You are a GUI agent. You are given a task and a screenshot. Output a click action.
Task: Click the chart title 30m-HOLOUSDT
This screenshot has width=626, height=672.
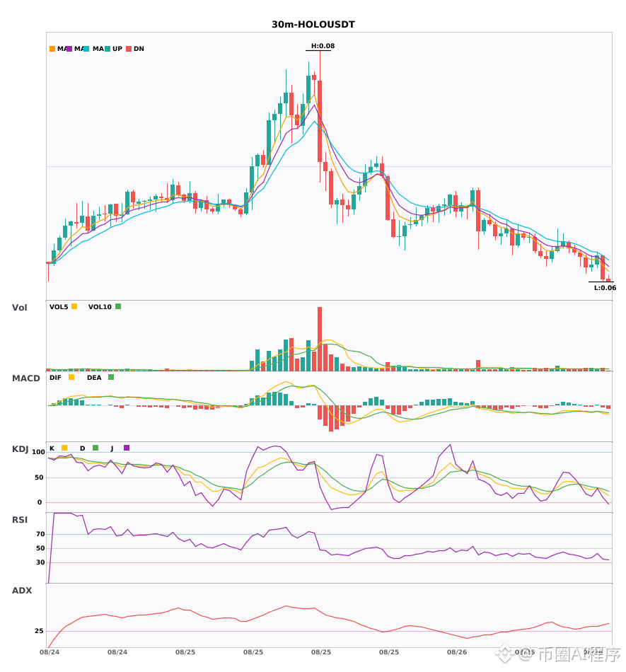[x=313, y=25]
